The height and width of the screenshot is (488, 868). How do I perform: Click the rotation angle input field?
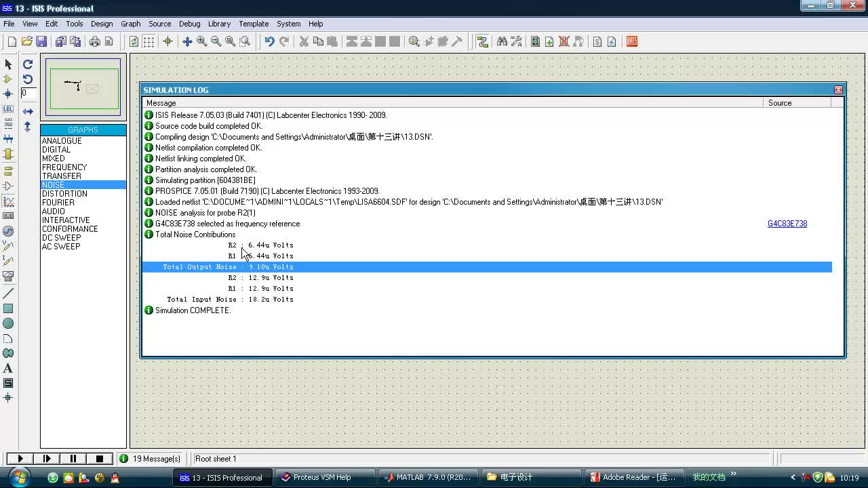(28, 93)
